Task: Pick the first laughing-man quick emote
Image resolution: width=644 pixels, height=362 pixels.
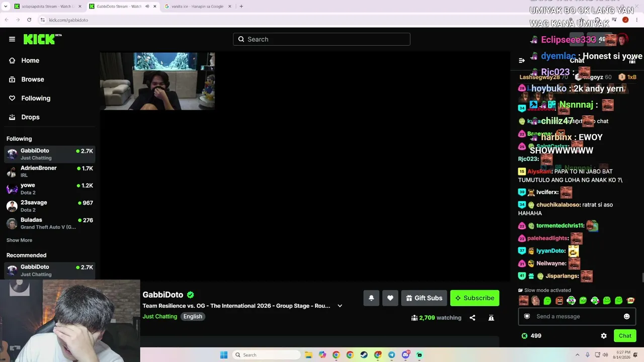Action: coord(524,301)
